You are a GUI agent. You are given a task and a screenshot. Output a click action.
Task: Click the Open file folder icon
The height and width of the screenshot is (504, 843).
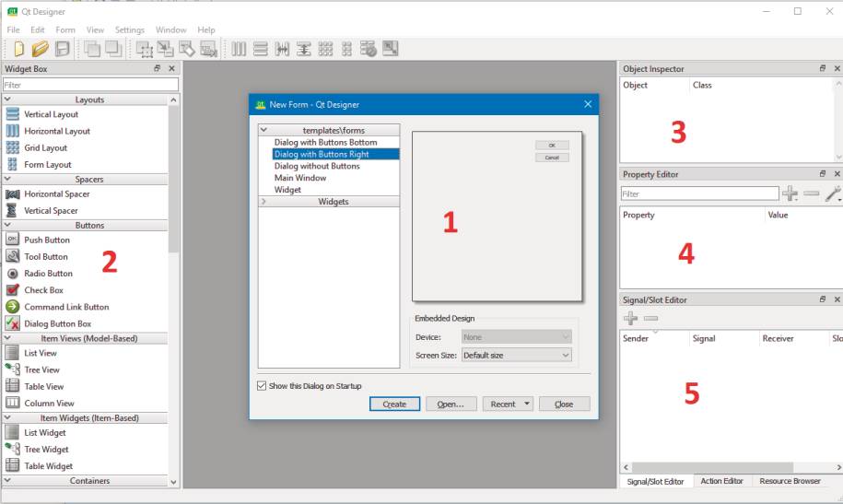coord(40,49)
